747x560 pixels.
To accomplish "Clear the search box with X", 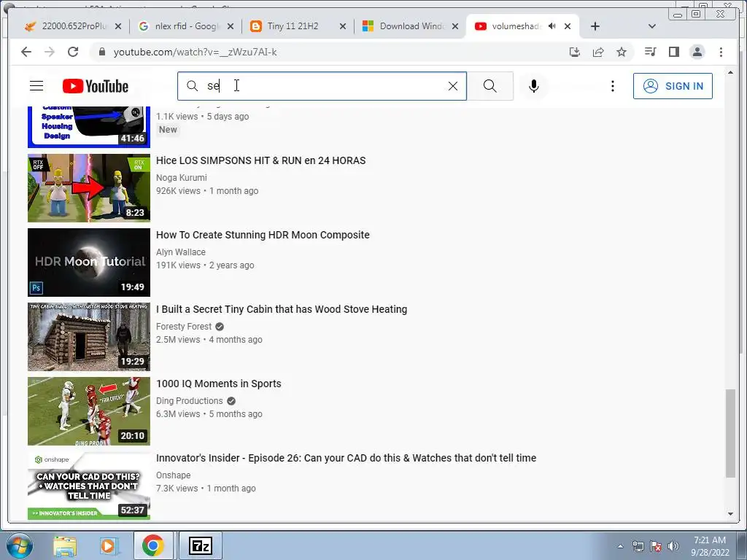I will click(452, 86).
